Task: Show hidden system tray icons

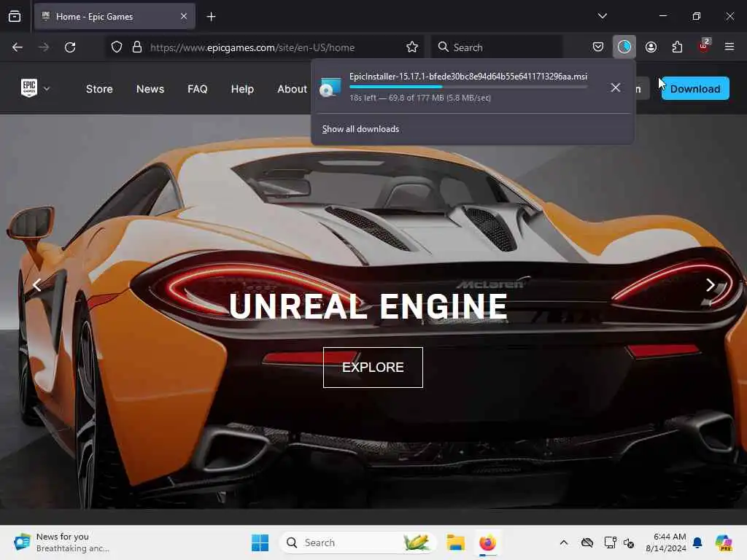Action: [564, 542]
